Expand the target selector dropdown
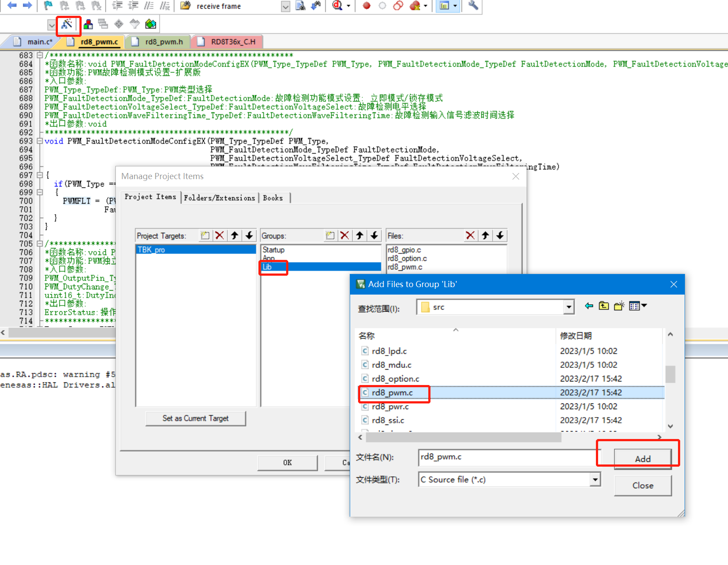 (51, 25)
